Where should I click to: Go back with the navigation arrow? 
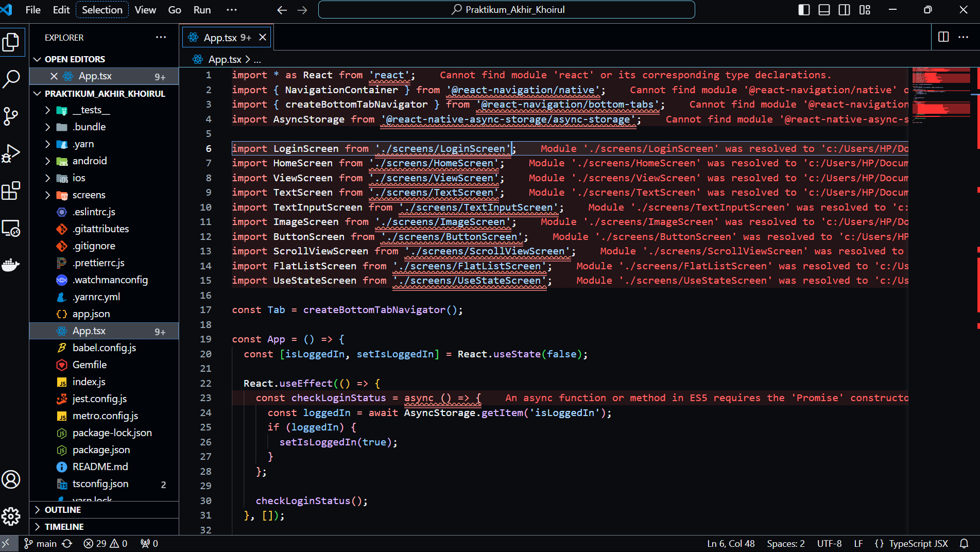(x=282, y=10)
